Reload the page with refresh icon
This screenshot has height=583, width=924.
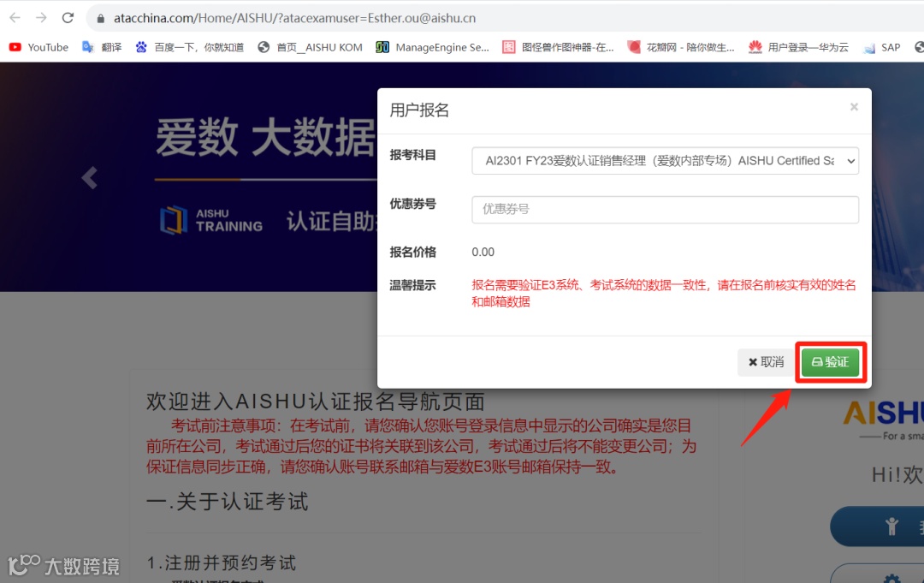pyautogui.click(x=68, y=18)
